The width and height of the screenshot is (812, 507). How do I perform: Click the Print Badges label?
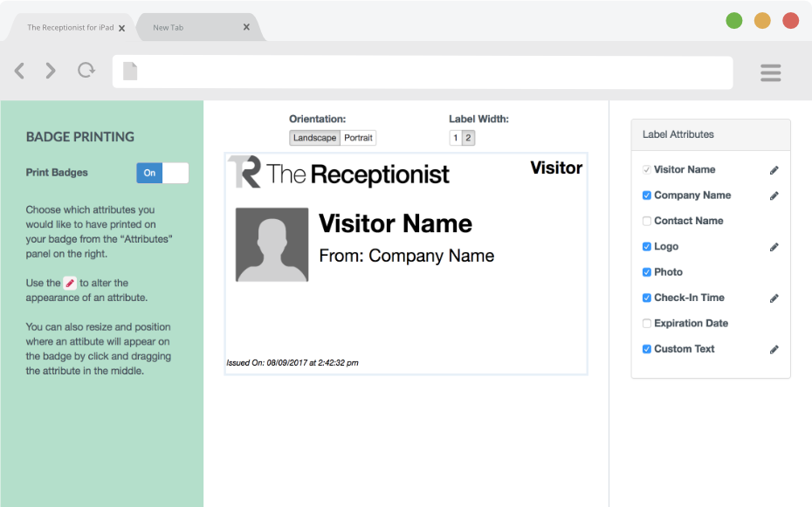coord(57,172)
